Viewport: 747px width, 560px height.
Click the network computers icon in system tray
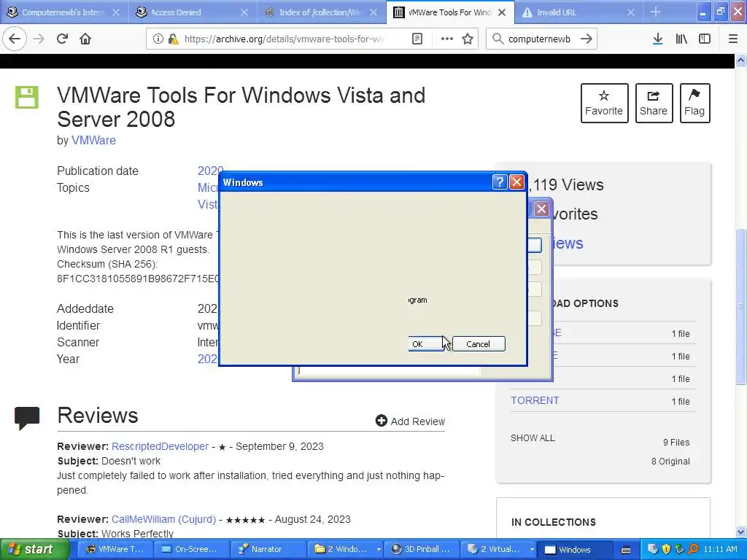tap(653, 549)
